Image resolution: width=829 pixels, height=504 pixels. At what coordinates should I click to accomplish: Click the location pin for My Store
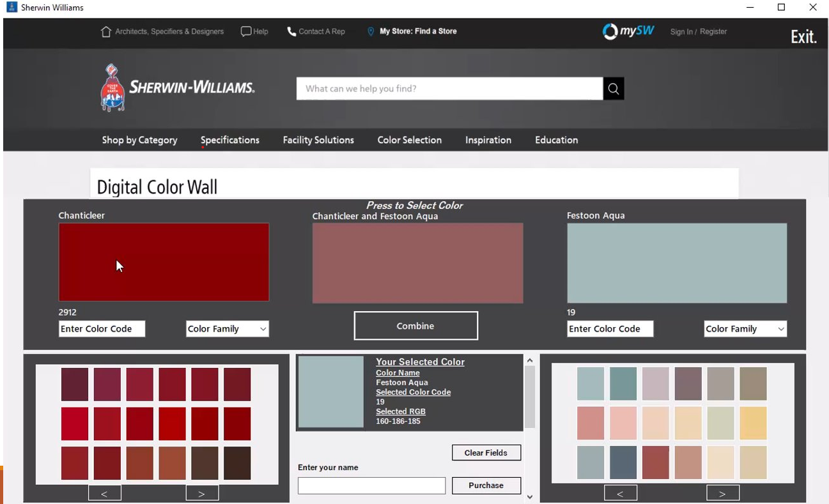click(x=371, y=31)
